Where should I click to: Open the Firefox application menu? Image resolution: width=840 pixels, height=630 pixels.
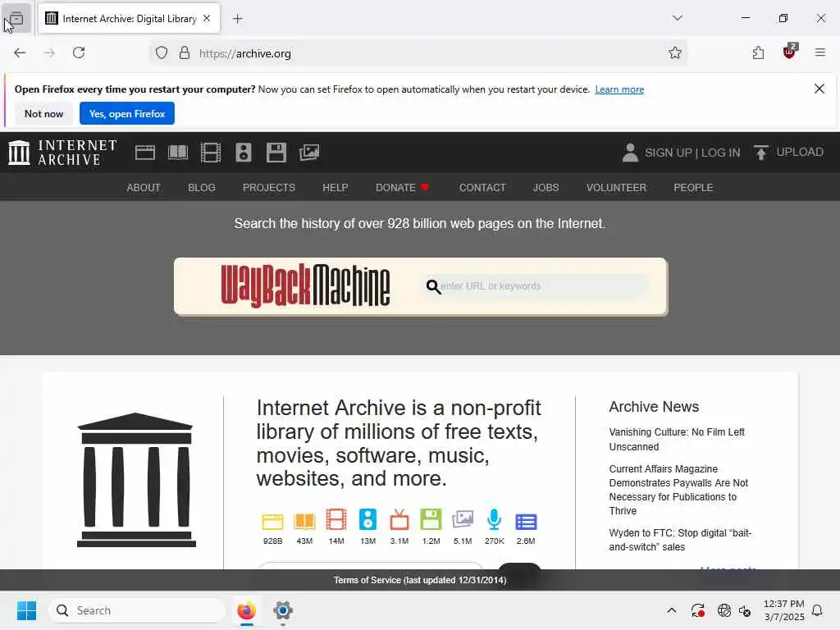tap(819, 52)
